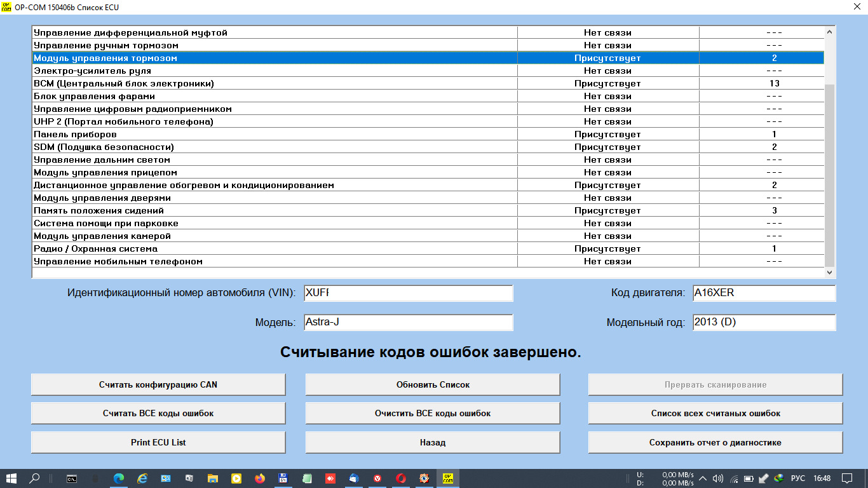Select 'Модуль управления дверями' row
Image resolution: width=868 pixels, height=488 pixels.
(428, 198)
